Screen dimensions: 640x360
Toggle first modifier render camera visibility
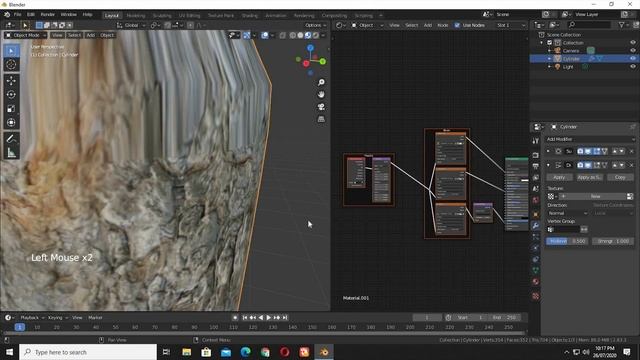[x=580, y=151]
